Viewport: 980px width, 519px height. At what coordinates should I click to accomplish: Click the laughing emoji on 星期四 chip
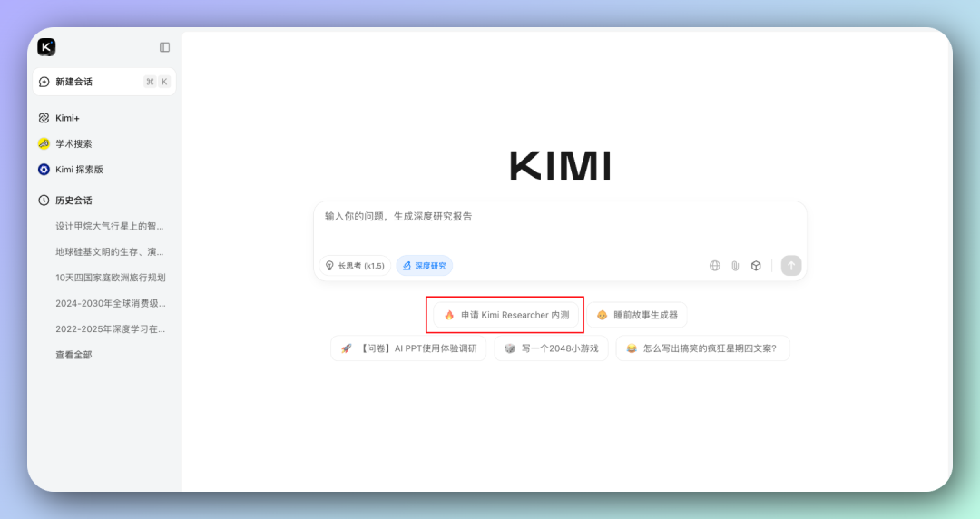pos(632,348)
